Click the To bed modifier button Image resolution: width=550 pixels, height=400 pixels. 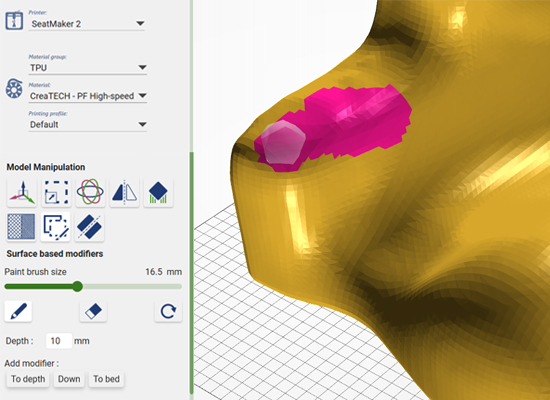click(106, 379)
